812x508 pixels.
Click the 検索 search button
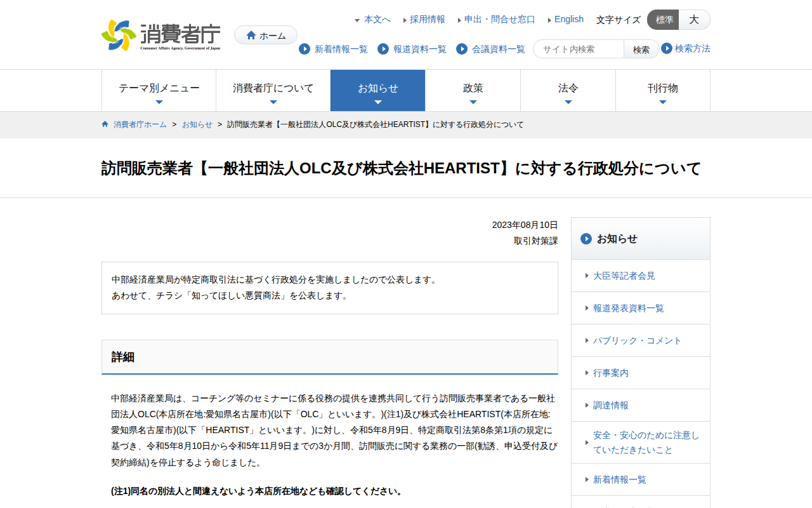click(x=641, y=49)
